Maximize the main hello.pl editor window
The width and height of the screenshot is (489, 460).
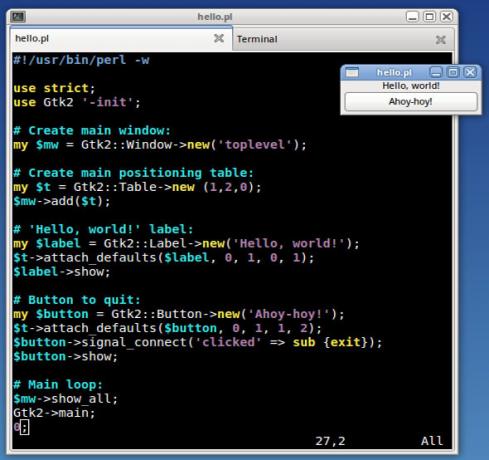pyautogui.click(x=429, y=16)
